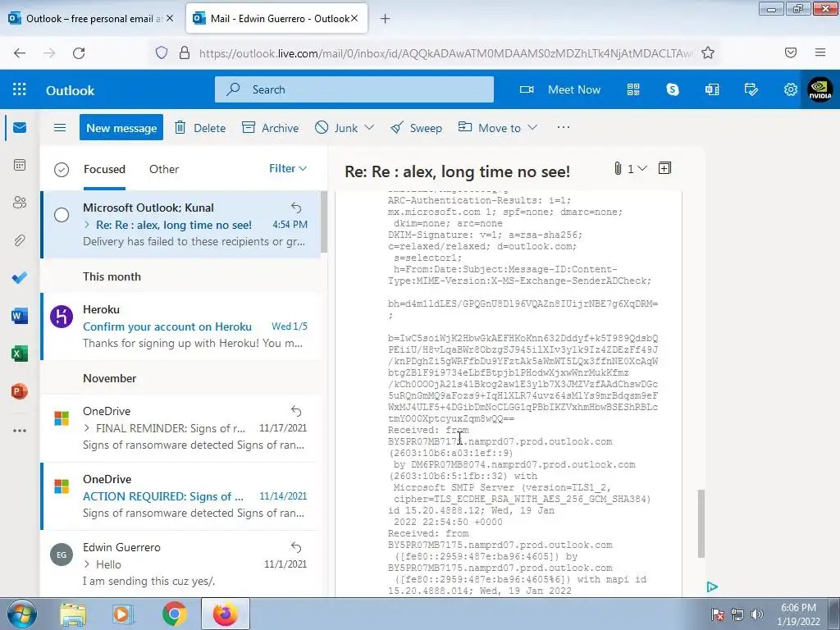This screenshot has width=840, height=630.
Task: Reload the current page
Action: coord(79,52)
